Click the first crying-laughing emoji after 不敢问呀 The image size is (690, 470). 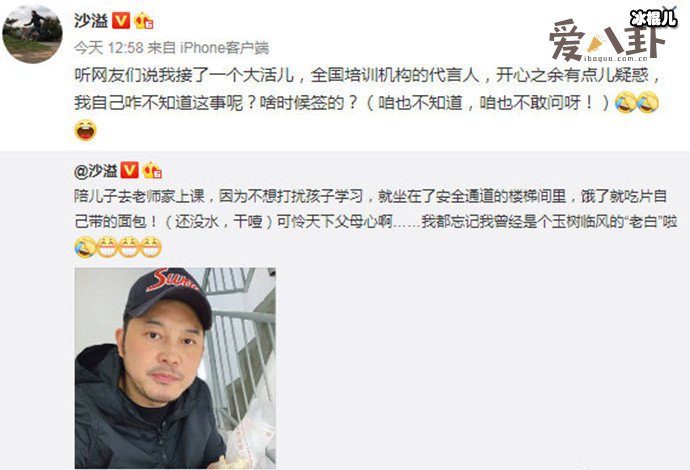coord(626,103)
